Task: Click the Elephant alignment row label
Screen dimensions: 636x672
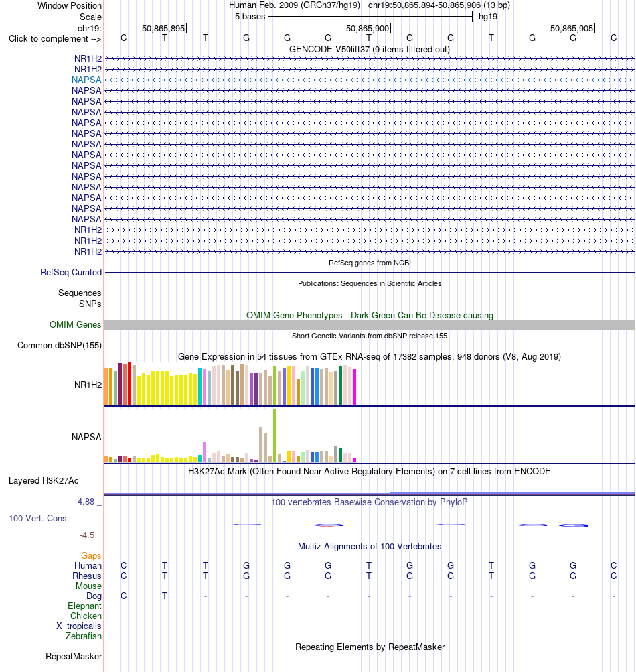Action: pos(85,606)
